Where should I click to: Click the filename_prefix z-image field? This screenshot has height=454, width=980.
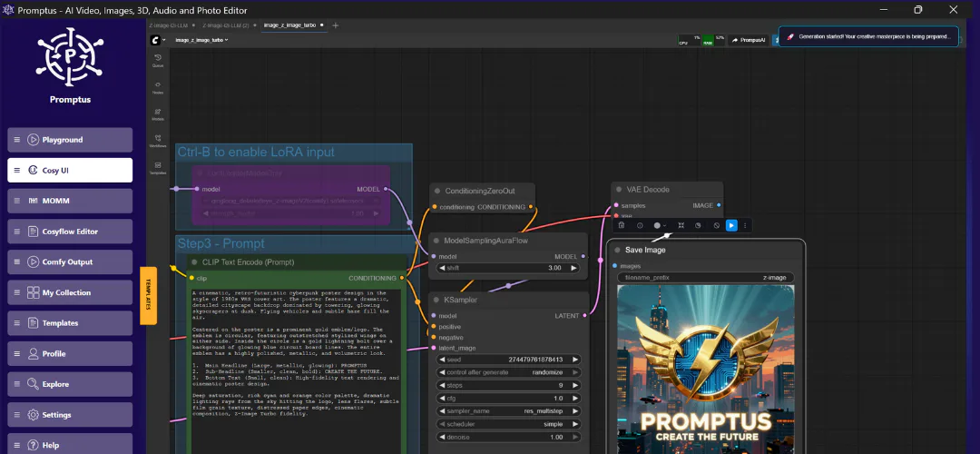click(x=706, y=278)
